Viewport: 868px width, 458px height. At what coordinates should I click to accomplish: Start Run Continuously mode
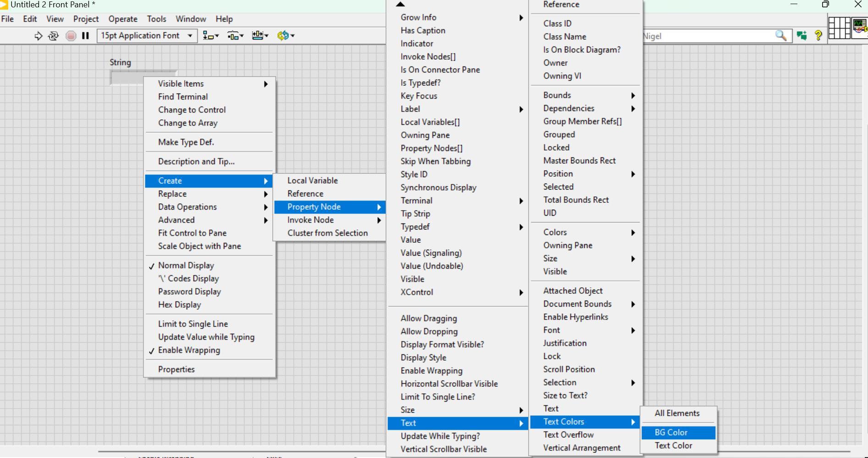coord(54,36)
